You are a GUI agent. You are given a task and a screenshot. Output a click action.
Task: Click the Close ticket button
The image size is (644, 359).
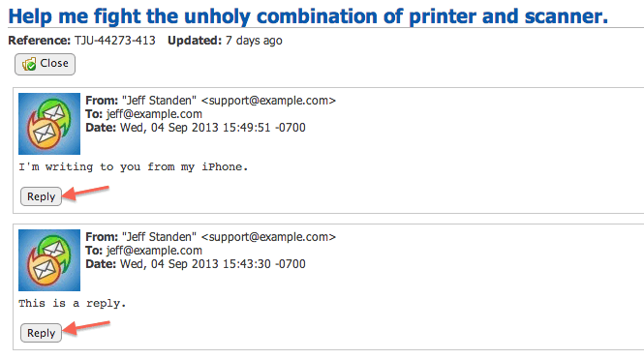(x=45, y=64)
